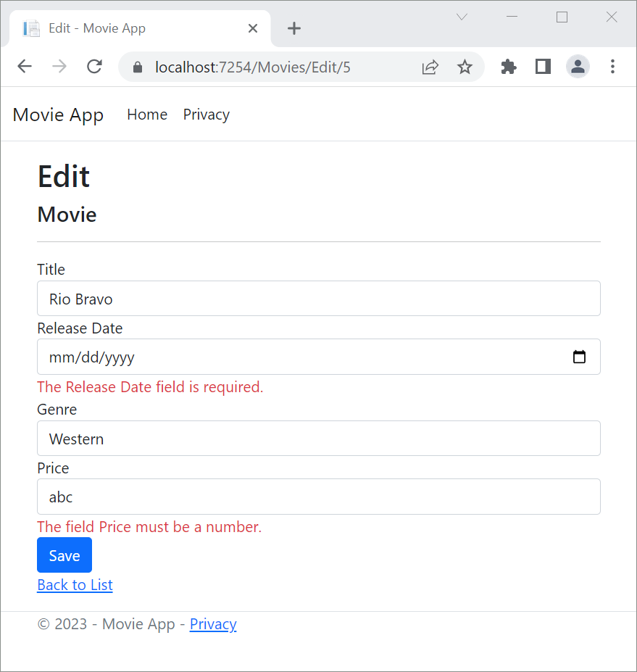Click the Save button

click(64, 555)
